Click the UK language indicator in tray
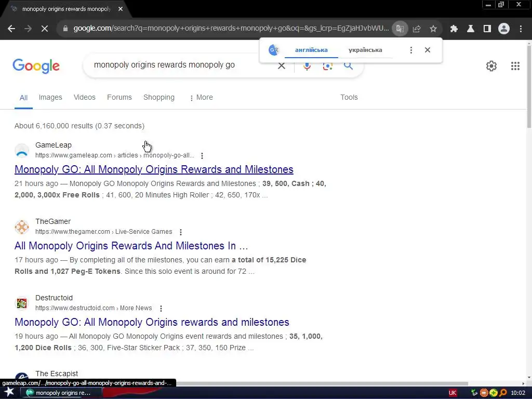532x399 pixels. tap(453, 393)
